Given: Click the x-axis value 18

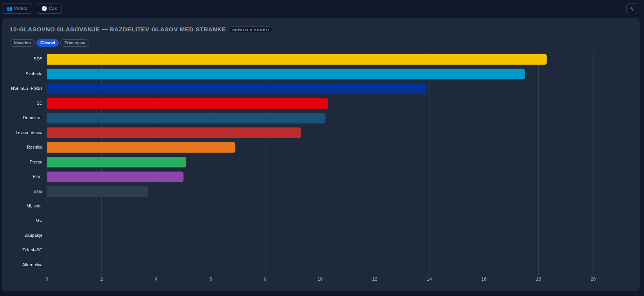Looking at the screenshot, I should (539, 279).
